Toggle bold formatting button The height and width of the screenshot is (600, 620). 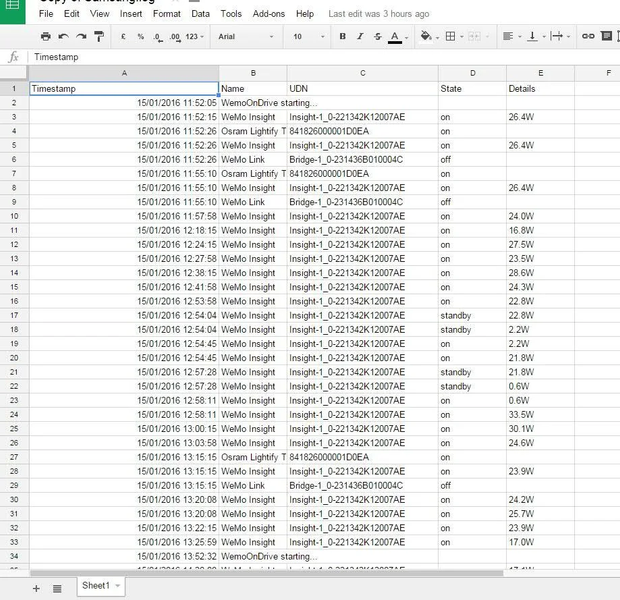coord(342,36)
